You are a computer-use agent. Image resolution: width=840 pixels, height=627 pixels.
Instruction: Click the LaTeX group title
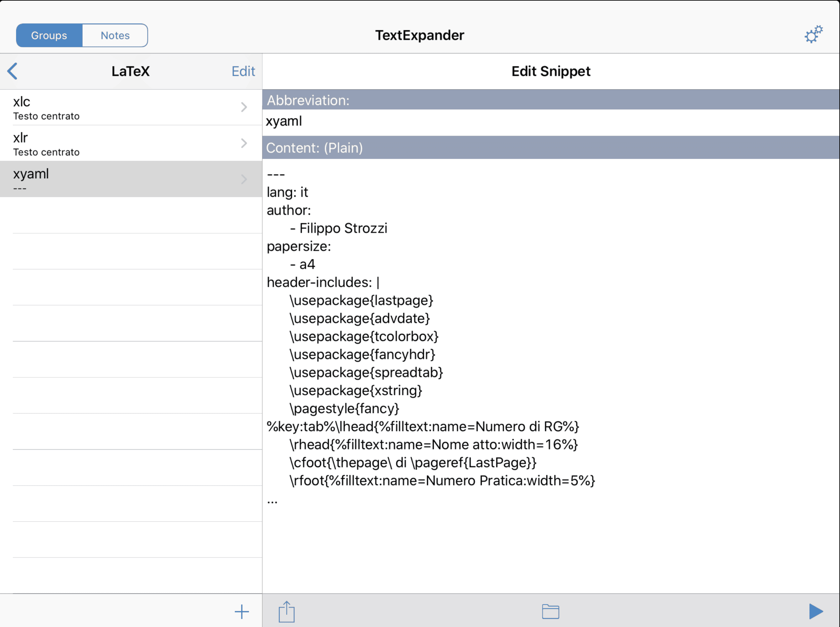[130, 71]
